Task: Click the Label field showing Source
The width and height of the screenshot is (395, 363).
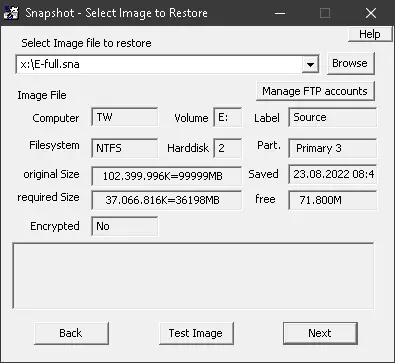Action: coord(332,117)
